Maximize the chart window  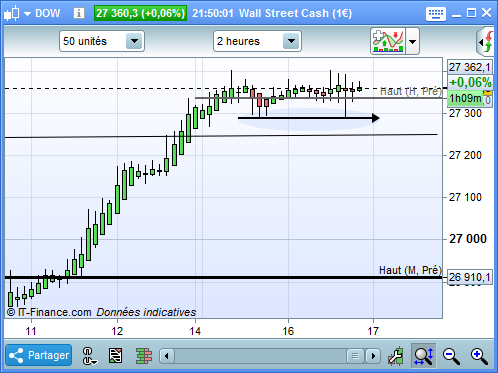(x=471, y=13)
